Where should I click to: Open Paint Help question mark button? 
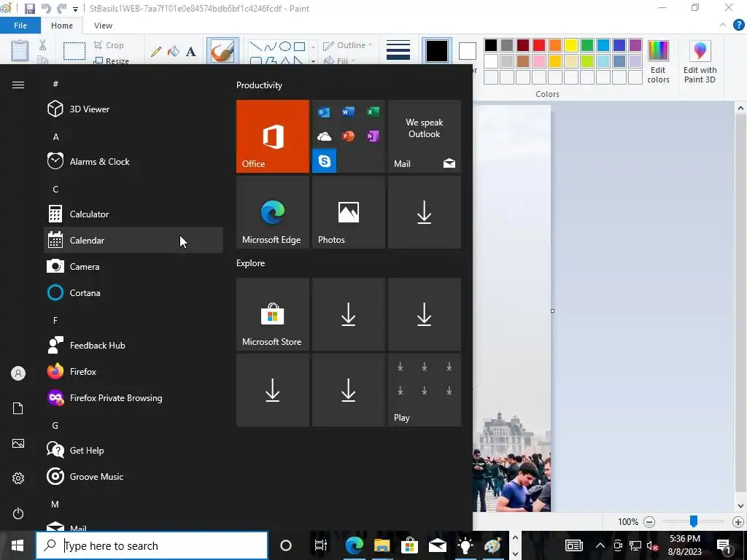(738, 26)
